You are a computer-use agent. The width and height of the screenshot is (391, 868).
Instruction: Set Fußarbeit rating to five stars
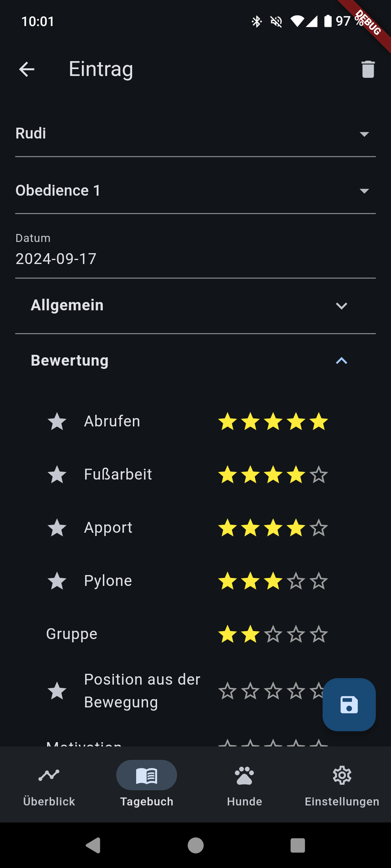[319, 475]
